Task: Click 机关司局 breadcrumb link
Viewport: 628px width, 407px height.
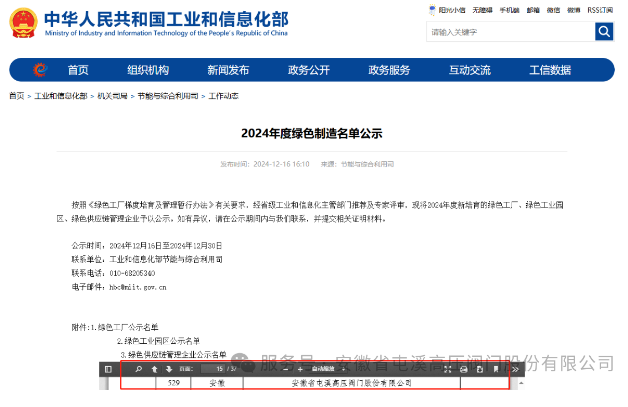Action: click(x=112, y=96)
